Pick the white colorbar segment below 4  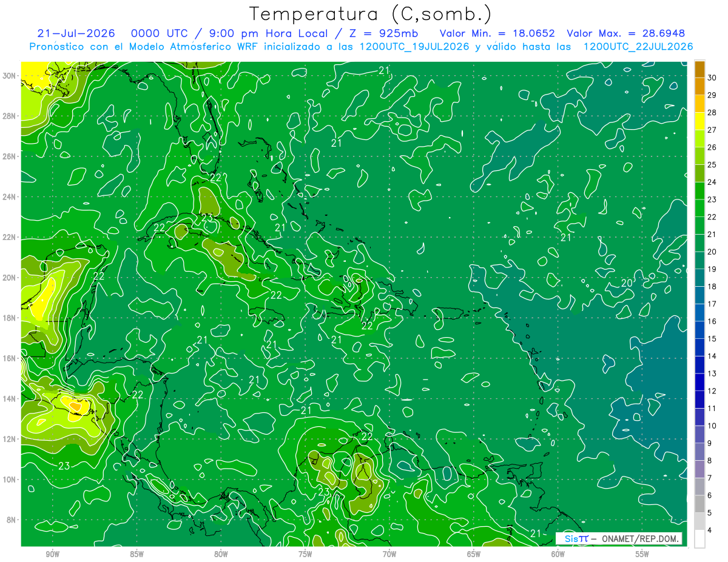(699, 539)
